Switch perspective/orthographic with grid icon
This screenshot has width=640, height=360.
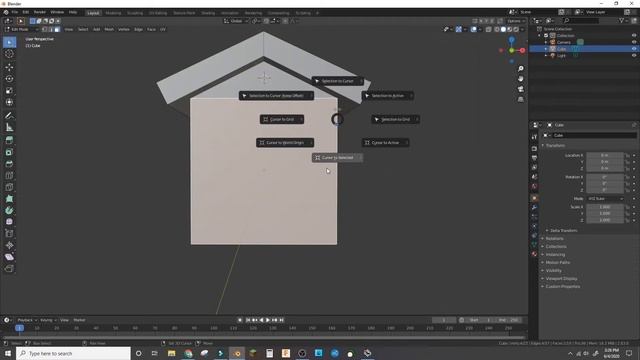pyautogui.click(x=520, y=99)
